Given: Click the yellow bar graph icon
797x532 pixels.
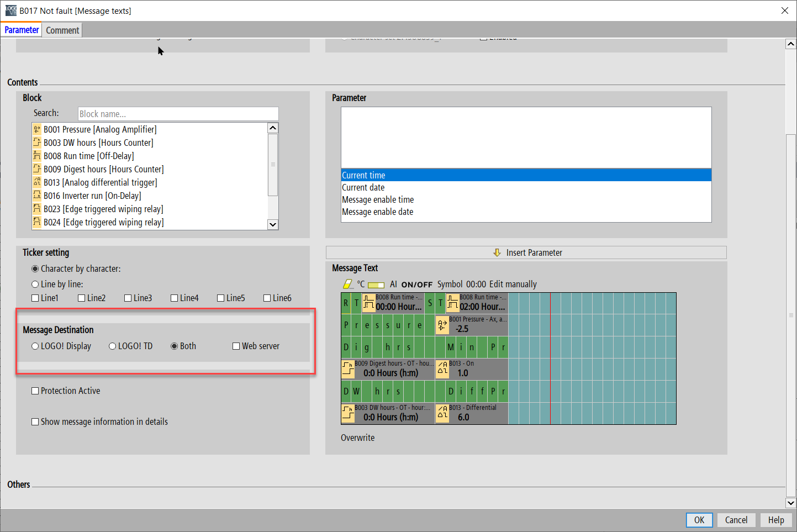Looking at the screenshot, I should coord(376,285).
